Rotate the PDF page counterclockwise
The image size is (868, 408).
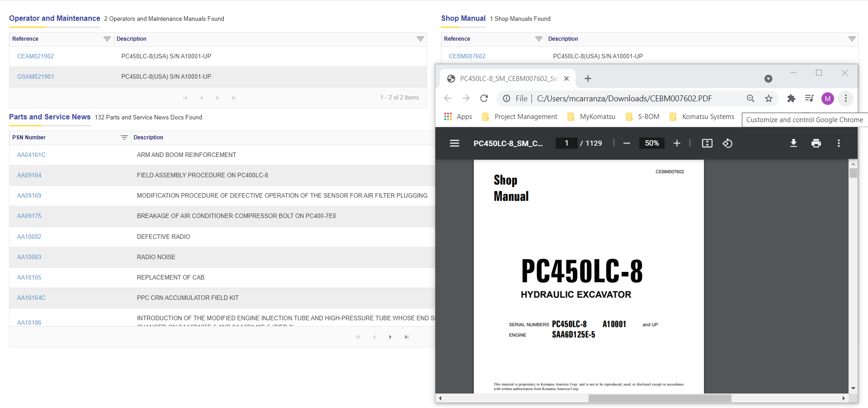[727, 143]
